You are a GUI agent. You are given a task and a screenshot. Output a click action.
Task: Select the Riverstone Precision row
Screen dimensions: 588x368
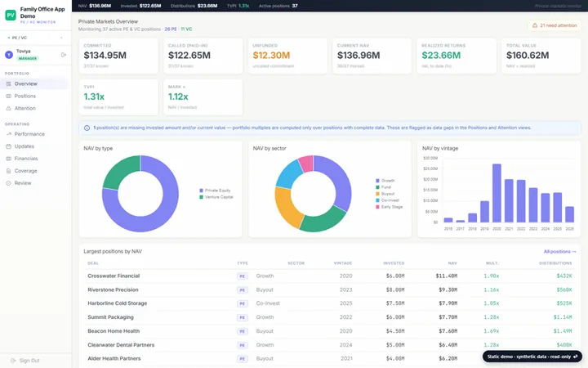[x=330, y=289]
